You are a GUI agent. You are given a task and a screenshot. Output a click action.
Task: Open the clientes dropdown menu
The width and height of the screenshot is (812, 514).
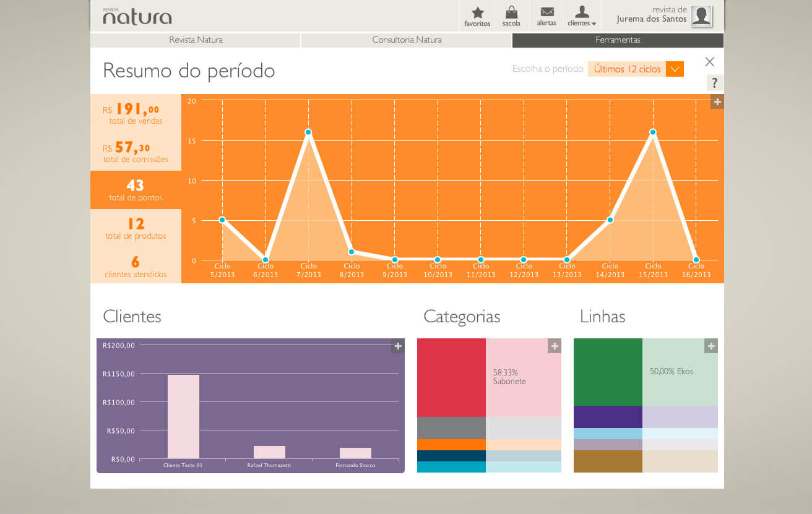pos(582,15)
